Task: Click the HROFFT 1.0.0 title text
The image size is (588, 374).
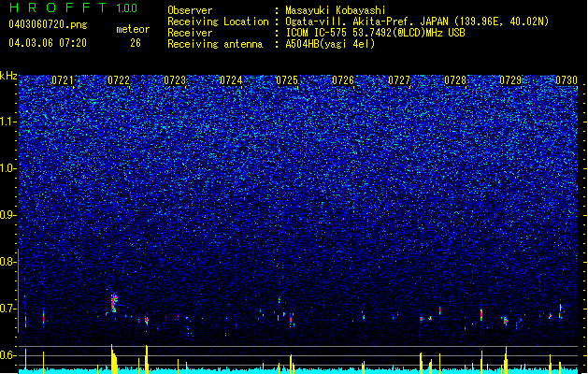Action: (73, 7)
